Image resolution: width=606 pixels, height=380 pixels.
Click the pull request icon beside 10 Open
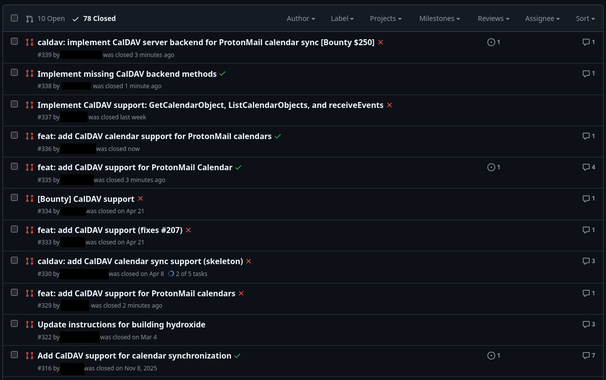[x=29, y=19]
